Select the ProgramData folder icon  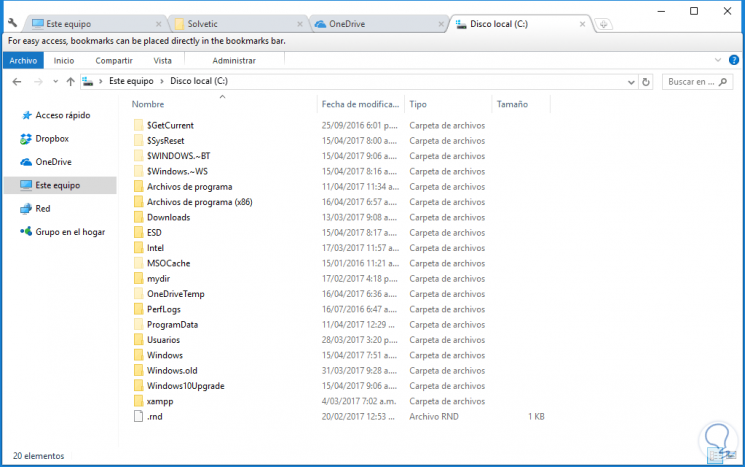coord(138,324)
